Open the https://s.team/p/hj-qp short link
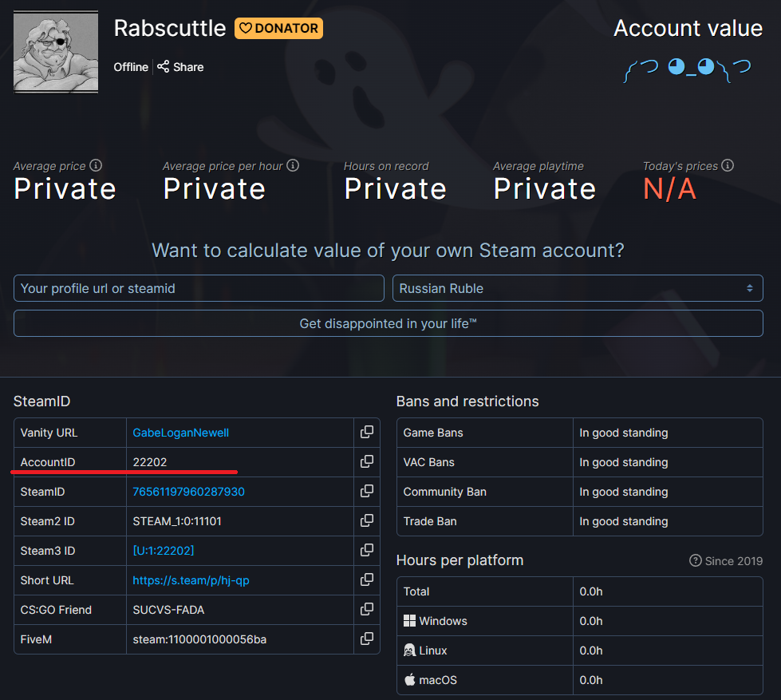Screen dimensions: 781x700 (191, 580)
